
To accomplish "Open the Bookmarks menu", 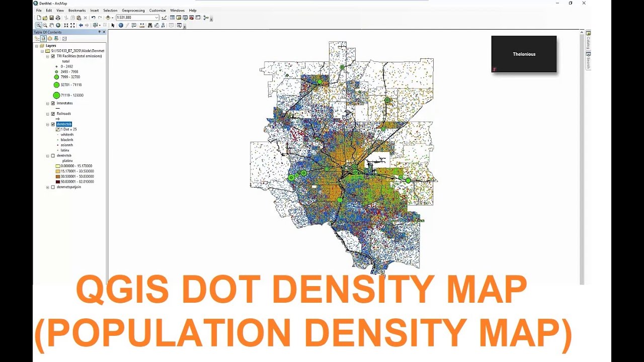I will [77, 10].
